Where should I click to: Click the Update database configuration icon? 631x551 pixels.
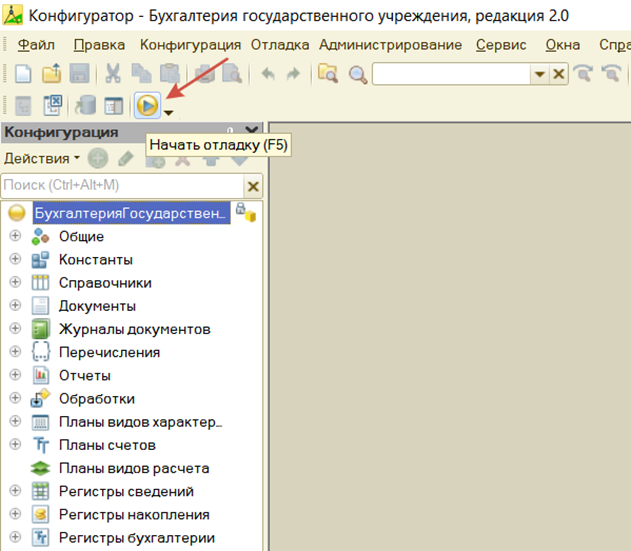pos(85,105)
